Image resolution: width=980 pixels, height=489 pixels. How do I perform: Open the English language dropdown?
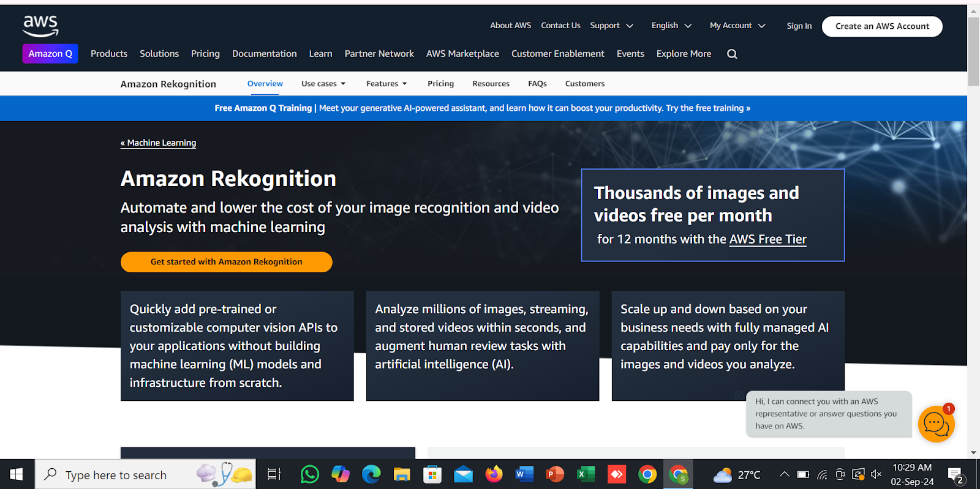[671, 26]
